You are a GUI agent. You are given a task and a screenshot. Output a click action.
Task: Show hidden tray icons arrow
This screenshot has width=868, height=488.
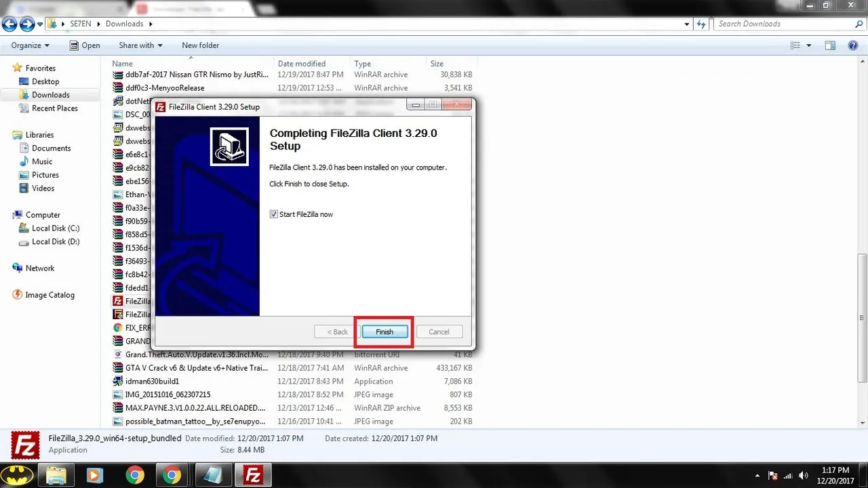click(757, 475)
